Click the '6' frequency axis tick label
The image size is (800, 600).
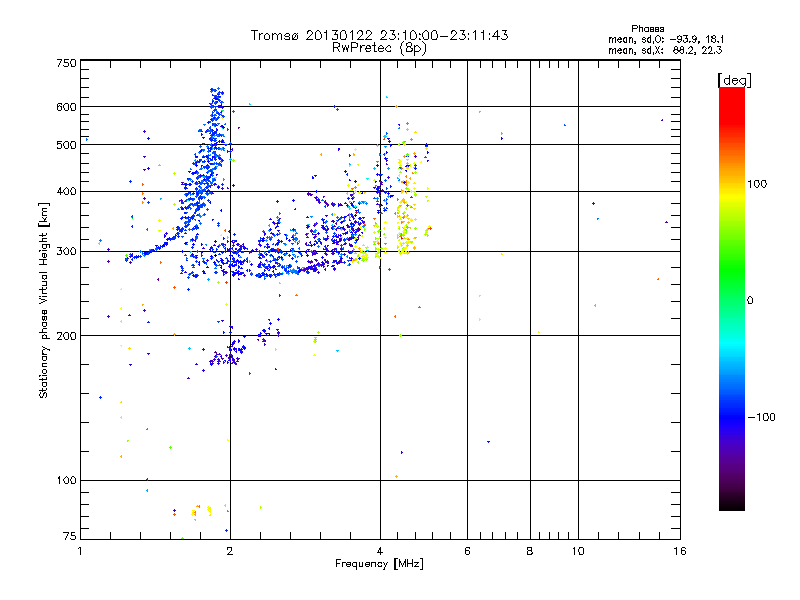[x=467, y=551]
